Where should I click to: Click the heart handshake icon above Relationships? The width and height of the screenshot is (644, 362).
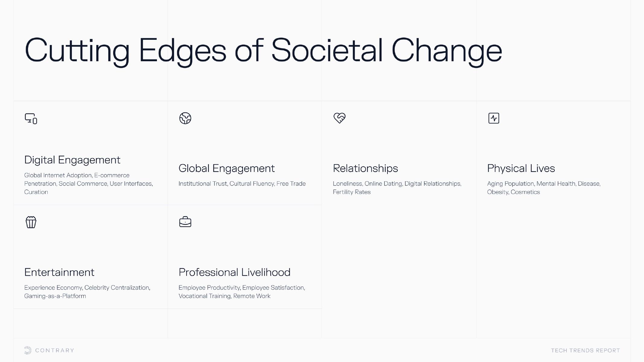pos(340,118)
